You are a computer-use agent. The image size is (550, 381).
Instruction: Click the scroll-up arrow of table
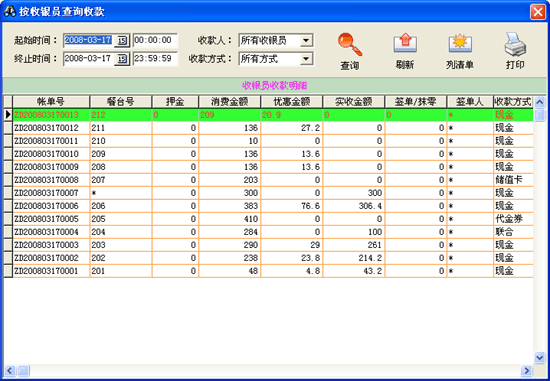(x=539, y=102)
